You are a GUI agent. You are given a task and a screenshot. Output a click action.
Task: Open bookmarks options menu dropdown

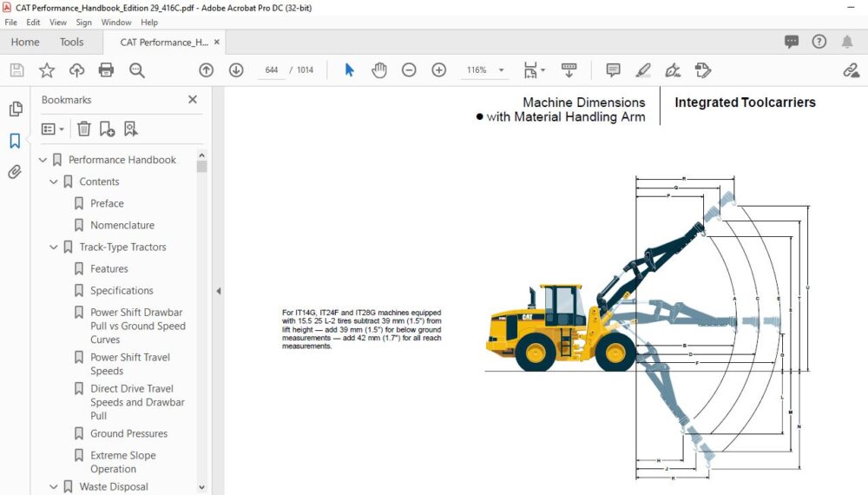coord(53,129)
